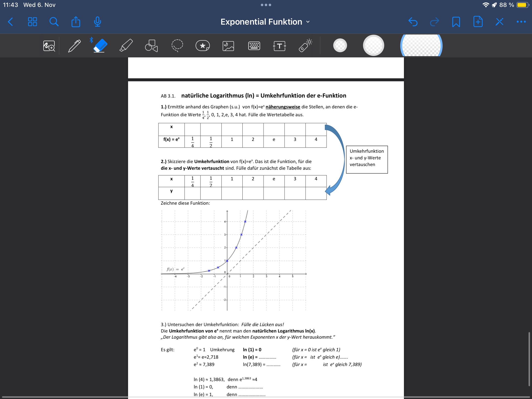Tap the three-dot multitasking indicator
Screen dimensions: 532x399
tap(266, 5)
